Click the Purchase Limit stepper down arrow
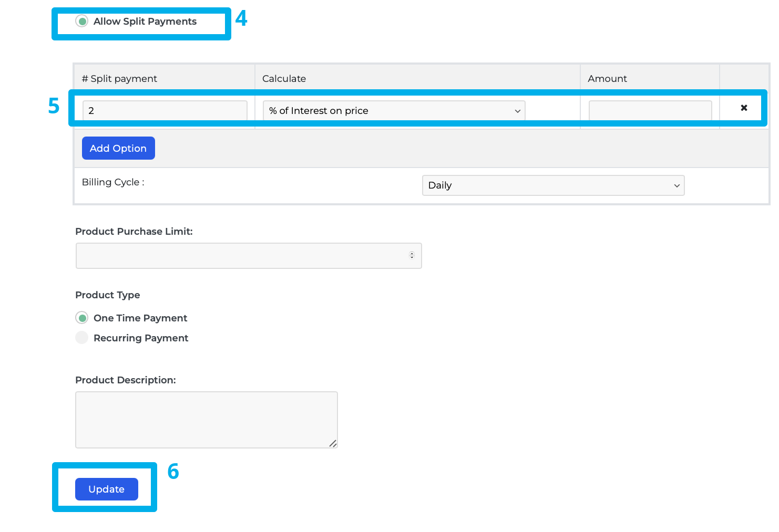 [x=412, y=258]
